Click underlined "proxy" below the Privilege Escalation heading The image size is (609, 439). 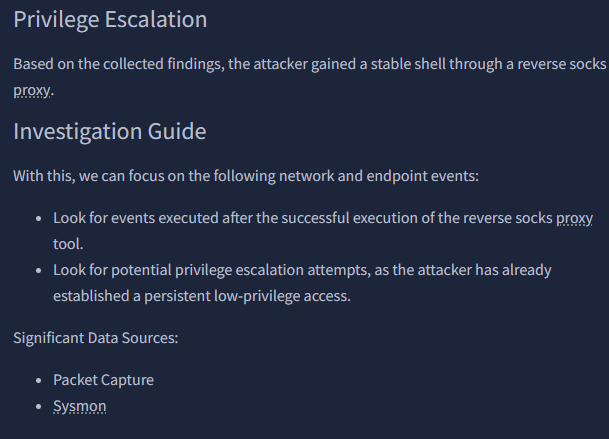point(33,89)
